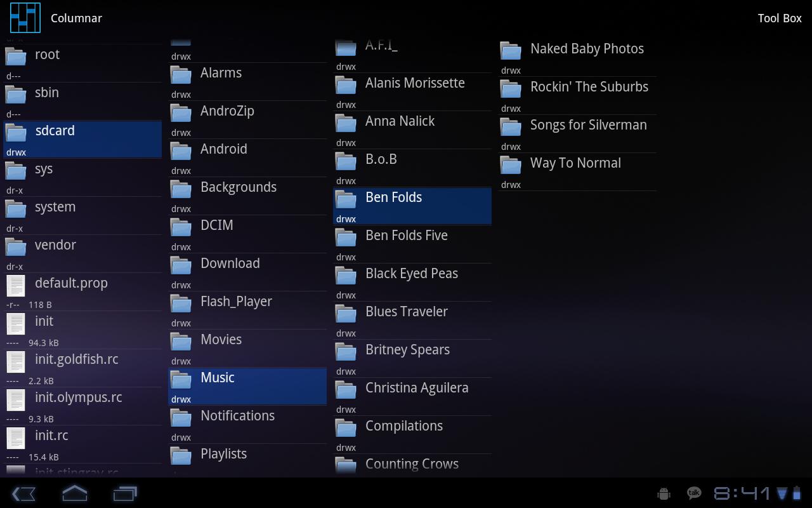Select the Way To Normal folder
The height and width of the screenshot is (508, 812).
(x=575, y=163)
